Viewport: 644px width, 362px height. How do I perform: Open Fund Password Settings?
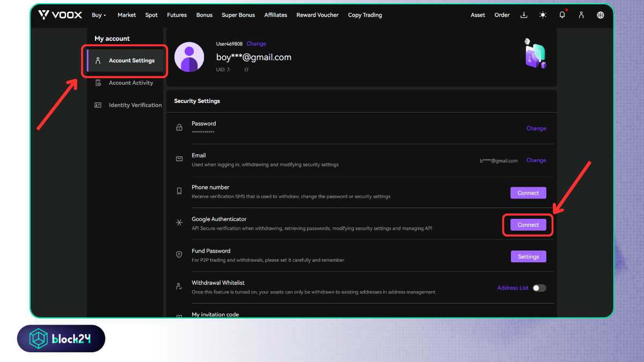[529, 257]
